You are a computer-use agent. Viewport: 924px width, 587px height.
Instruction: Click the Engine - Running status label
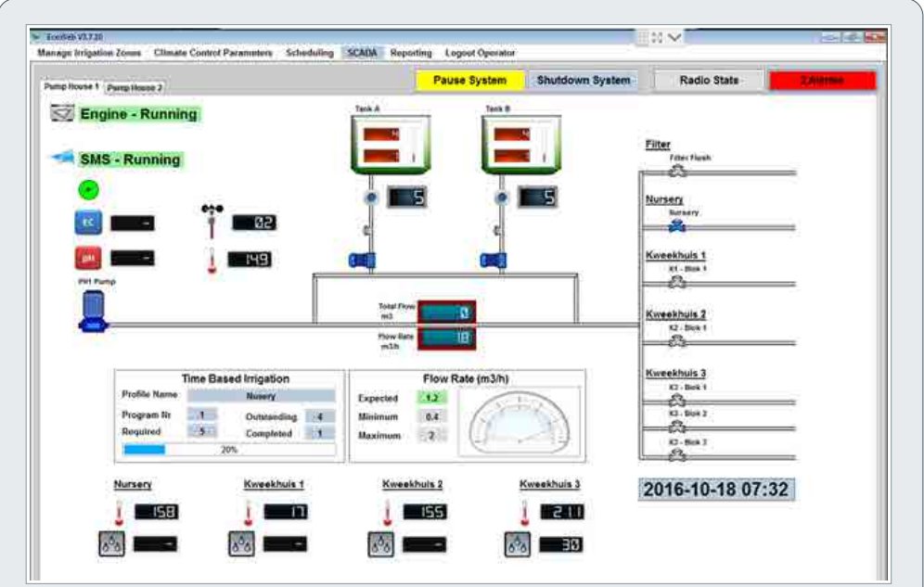139,114
